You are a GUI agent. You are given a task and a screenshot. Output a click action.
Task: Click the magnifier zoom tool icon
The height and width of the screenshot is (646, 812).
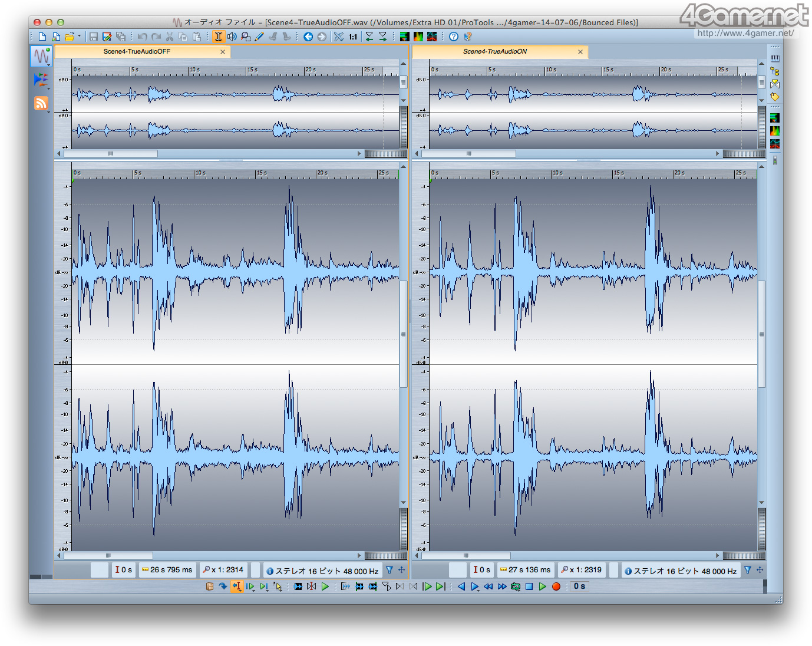(x=246, y=37)
